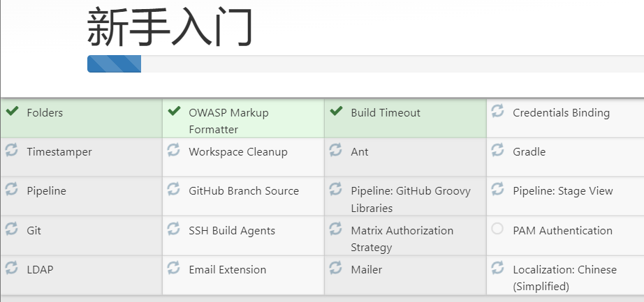
Task: Click the pending icon next to Pipeline
Action: pyautogui.click(x=11, y=189)
